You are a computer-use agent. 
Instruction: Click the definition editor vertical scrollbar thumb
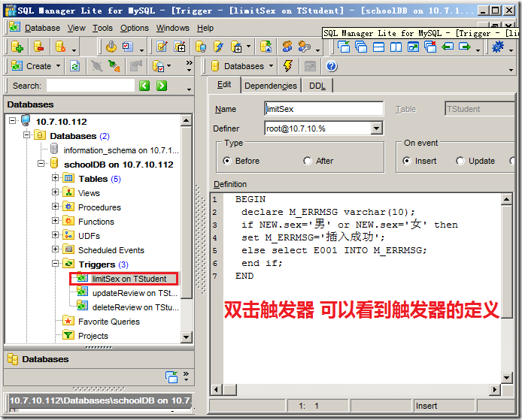[x=506, y=261]
